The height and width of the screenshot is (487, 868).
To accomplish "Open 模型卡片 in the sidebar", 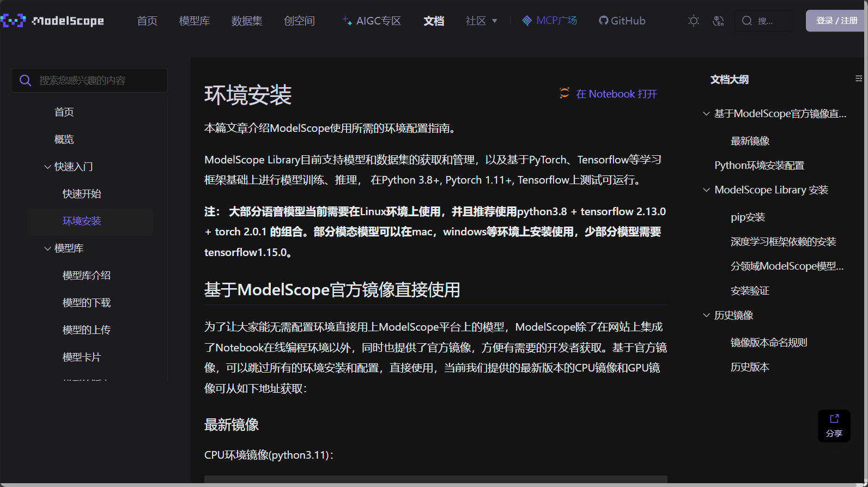I will point(82,357).
